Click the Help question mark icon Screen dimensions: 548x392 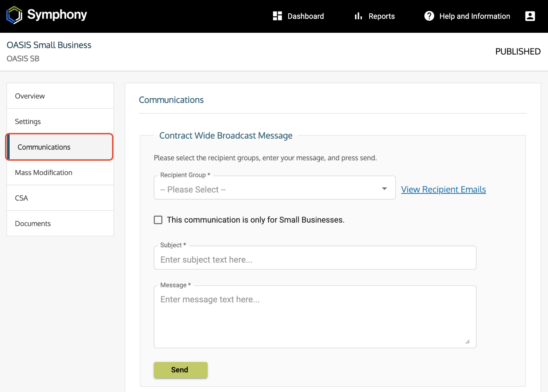(429, 16)
